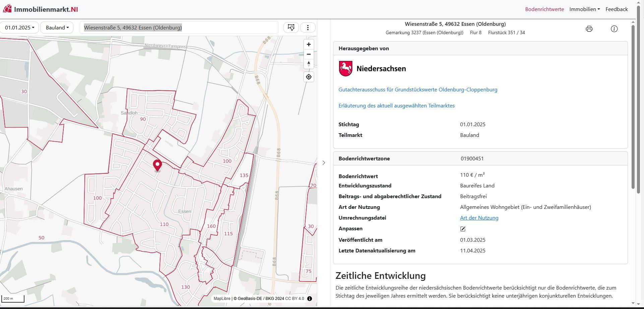Screen dimensions: 644x309
Task: Click the MapLibre attribution link
Action: coord(222,299)
